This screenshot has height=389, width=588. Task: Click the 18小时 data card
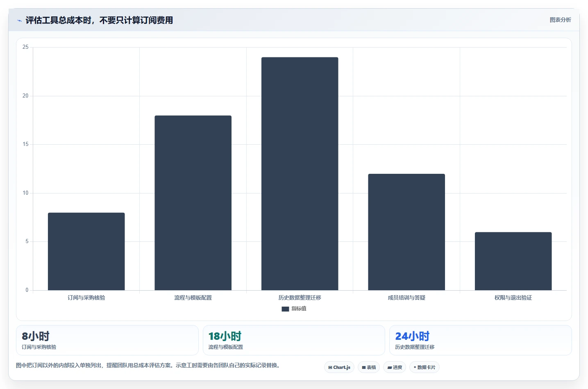[294, 340]
